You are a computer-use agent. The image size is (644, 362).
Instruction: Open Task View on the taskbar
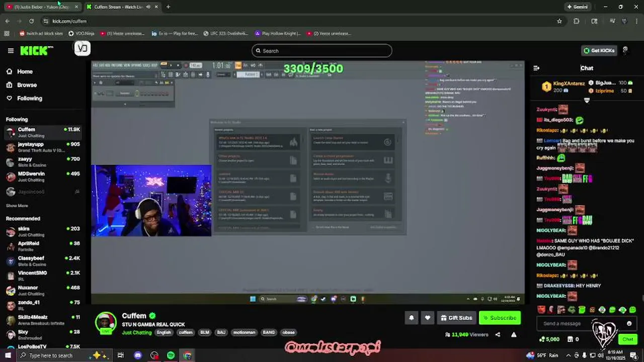tap(121, 355)
